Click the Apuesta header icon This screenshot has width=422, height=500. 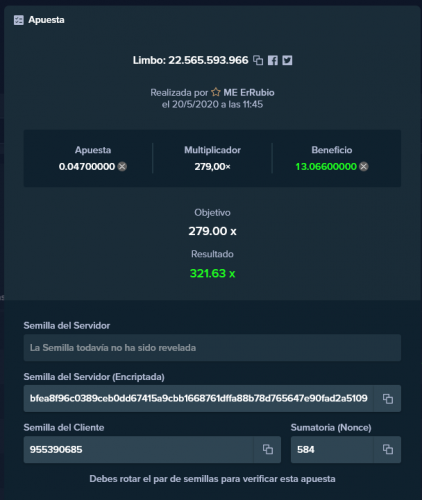click(x=19, y=20)
